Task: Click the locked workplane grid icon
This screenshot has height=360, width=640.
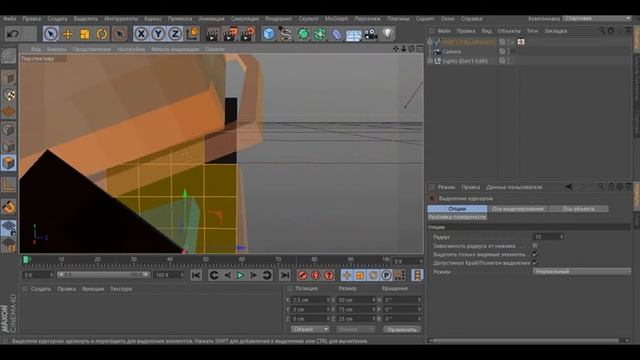Action: pyautogui.click(x=9, y=228)
